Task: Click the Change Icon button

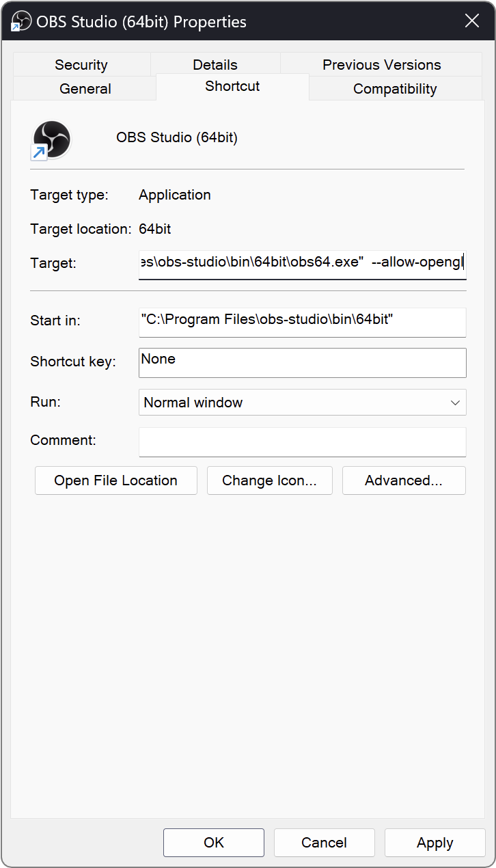Action: (269, 480)
